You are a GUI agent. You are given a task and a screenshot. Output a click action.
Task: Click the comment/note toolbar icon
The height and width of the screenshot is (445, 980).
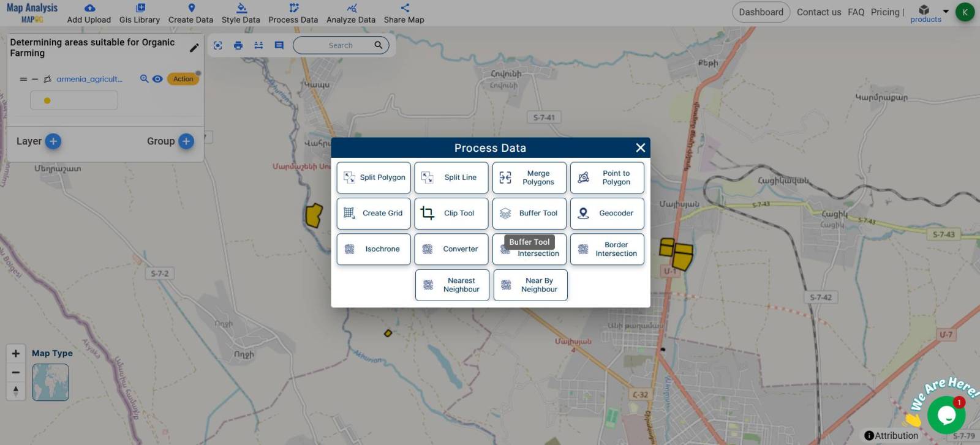[x=279, y=45]
